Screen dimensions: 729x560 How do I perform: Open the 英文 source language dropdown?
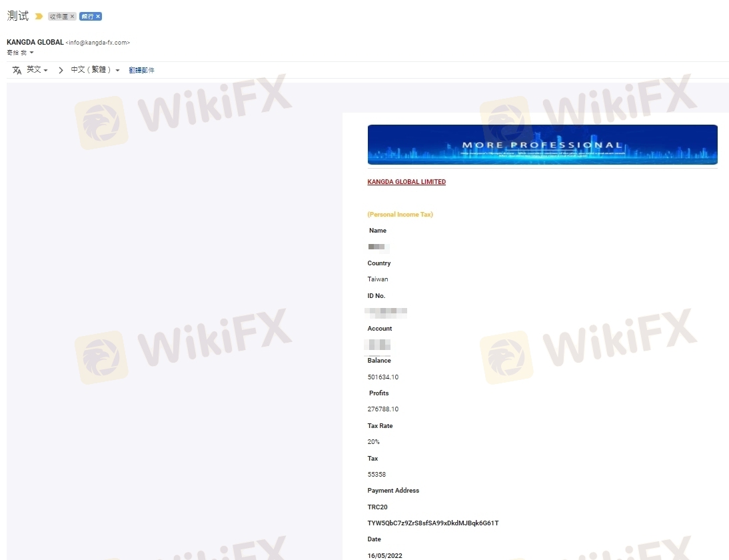pyautogui.click(x=37, y=70)
